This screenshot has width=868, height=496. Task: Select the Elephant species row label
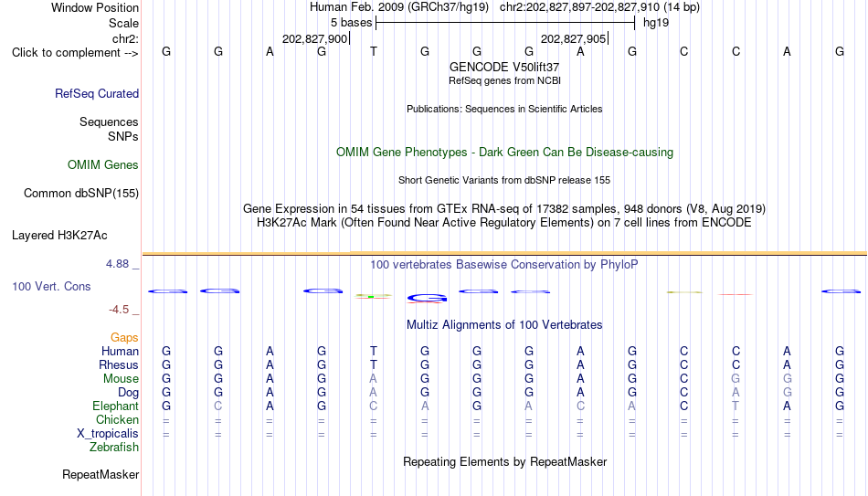point(115,406)
